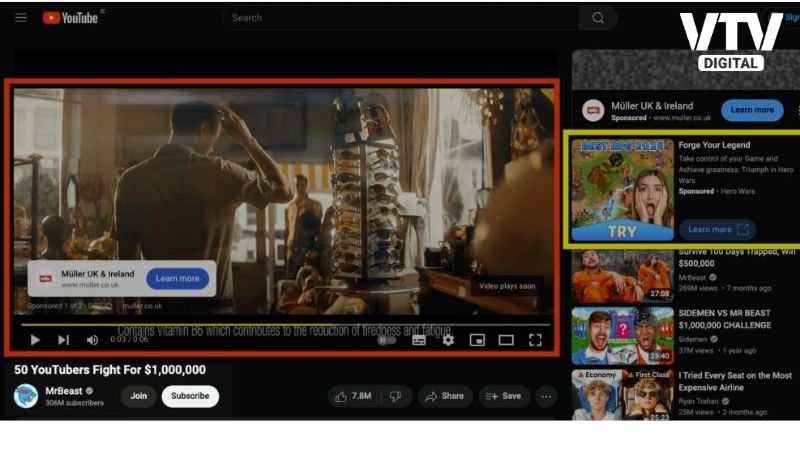Open Survive 100 Days Trapped video thumbnail

pos(622,276)
